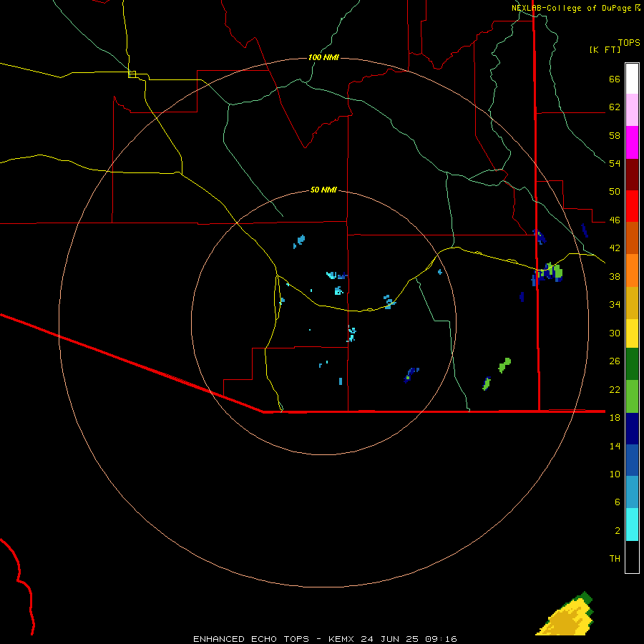Click the 34 legend value
644x644 pixels.
tap(615, 304)
